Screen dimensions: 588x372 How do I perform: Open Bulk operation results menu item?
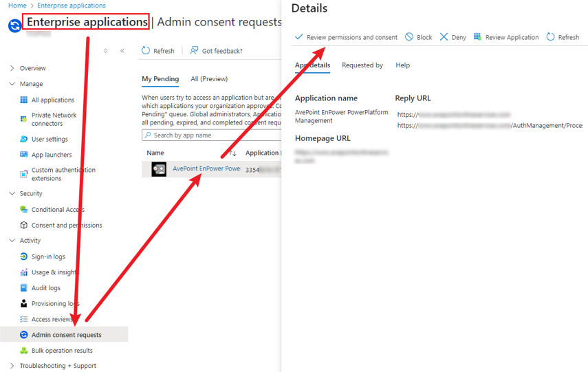[64, 351]
